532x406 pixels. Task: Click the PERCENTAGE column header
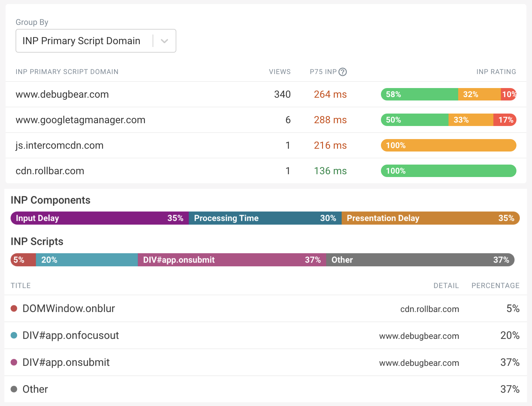click(495, 286)
